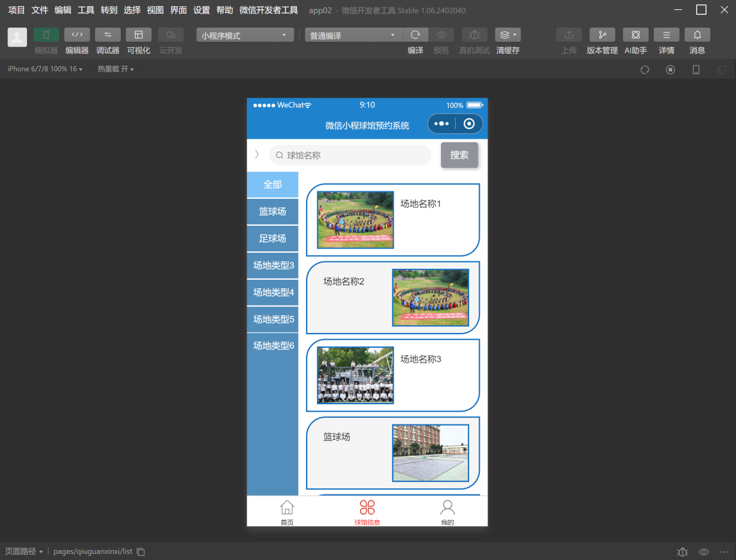This screenshot has width=736, height=560.
Task: Click the Compile refresh icon
Action: tap(415, 35)
